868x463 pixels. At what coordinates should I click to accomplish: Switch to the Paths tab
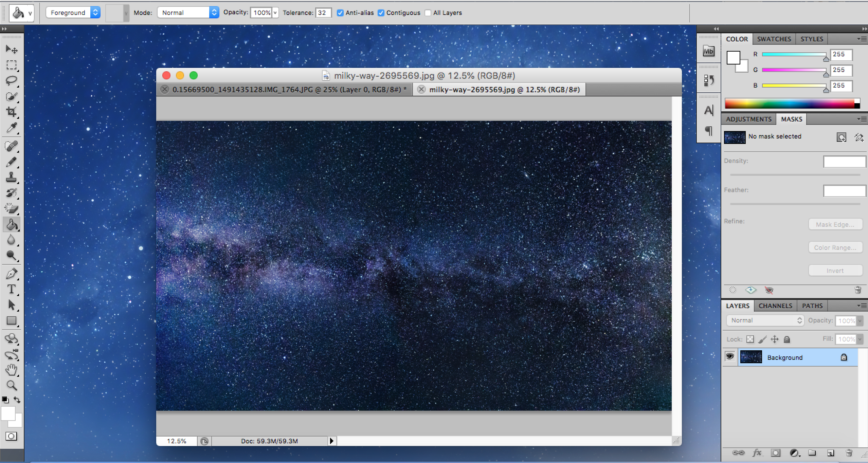tap(812, 306)
